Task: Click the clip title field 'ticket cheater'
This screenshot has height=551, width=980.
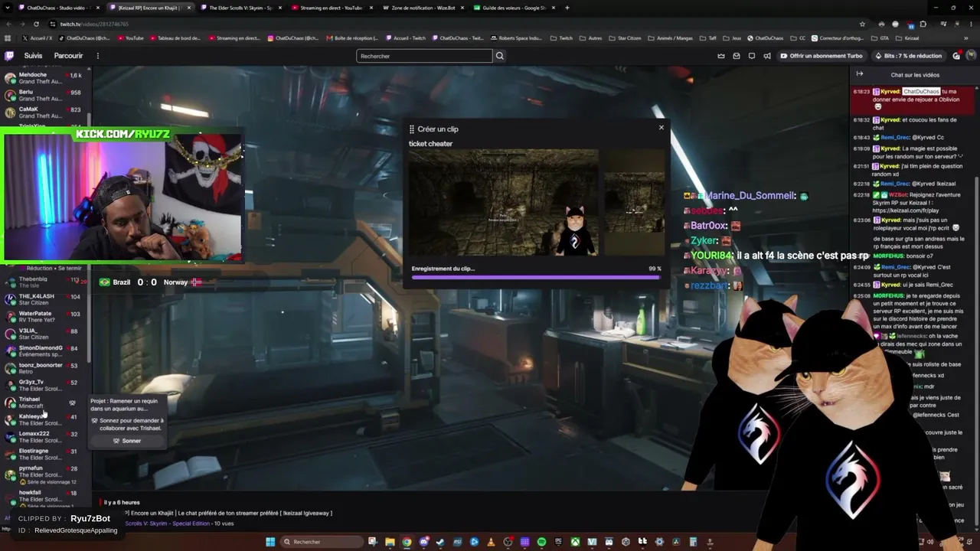Action: 431,144
